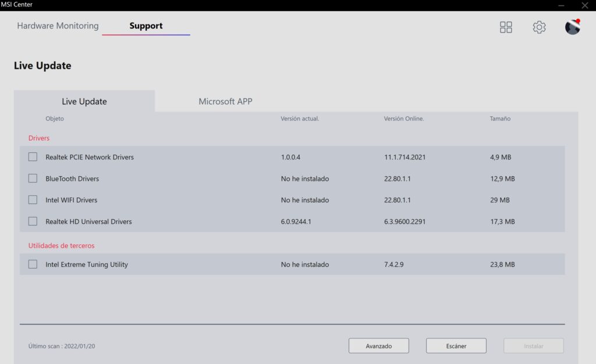Click the Drivers section heading
Screen dimensions: 596x364
39,138
